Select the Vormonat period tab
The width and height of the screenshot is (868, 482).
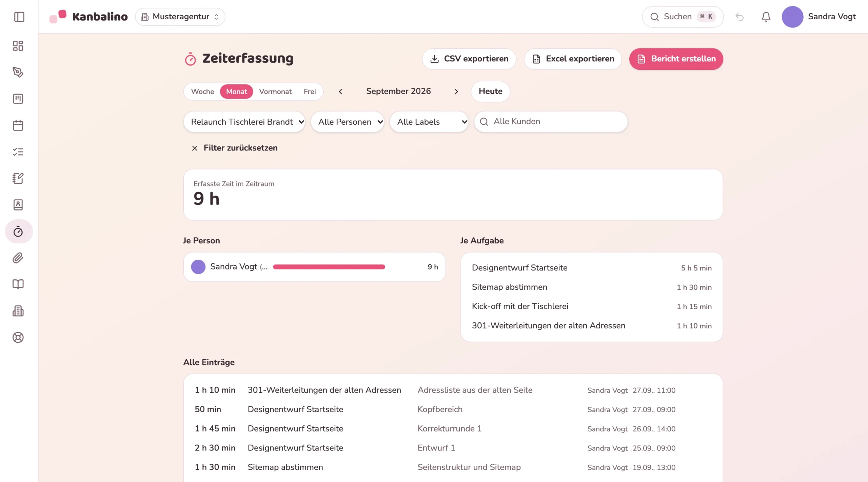click(x=275, y=92)
